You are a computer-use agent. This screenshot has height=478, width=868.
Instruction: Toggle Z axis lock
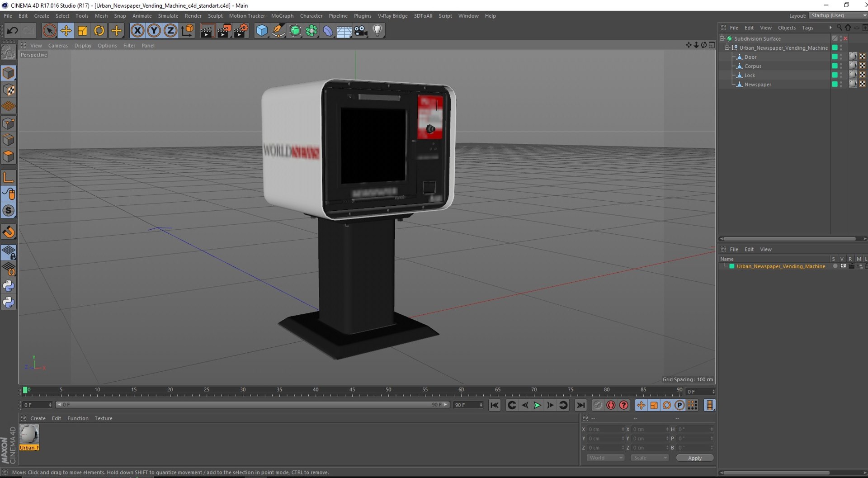[170, 31]
